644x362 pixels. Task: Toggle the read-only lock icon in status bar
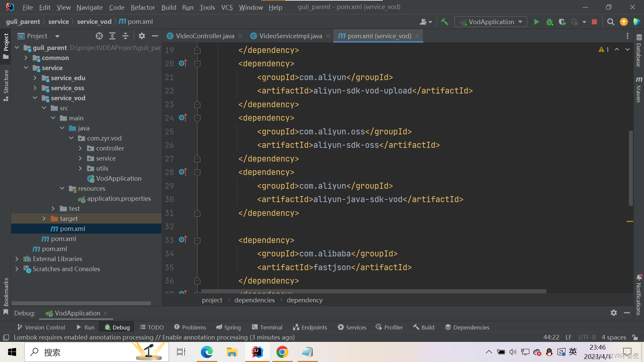pos(635,337)
